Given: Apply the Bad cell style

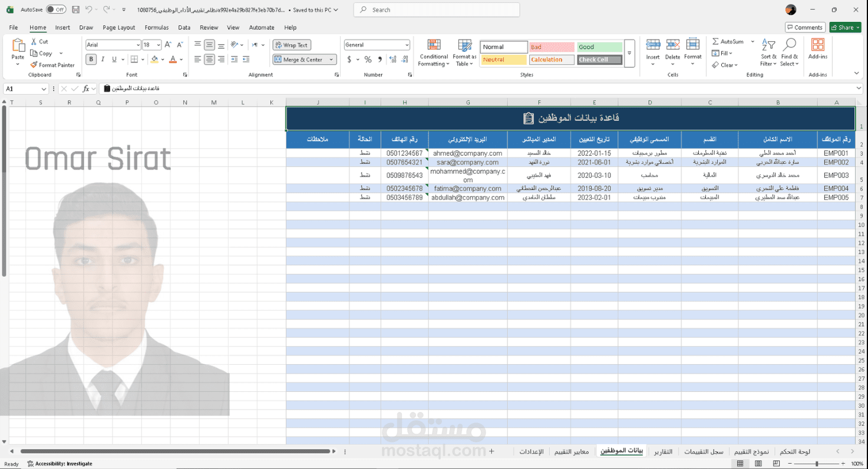Looking at the screenshot, I should click(552, 47).
